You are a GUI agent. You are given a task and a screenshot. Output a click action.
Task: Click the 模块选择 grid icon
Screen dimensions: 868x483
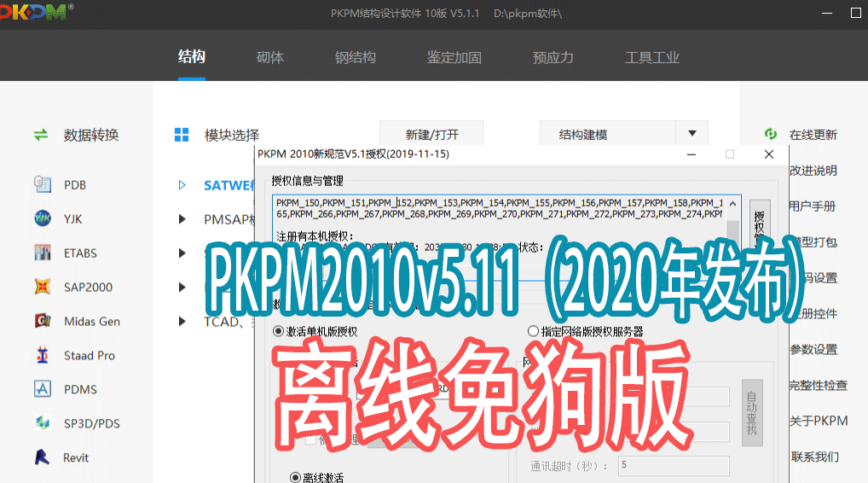point(182,135)
